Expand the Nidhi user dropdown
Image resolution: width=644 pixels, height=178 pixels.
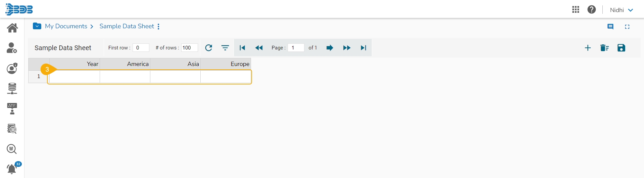point(622,10)
